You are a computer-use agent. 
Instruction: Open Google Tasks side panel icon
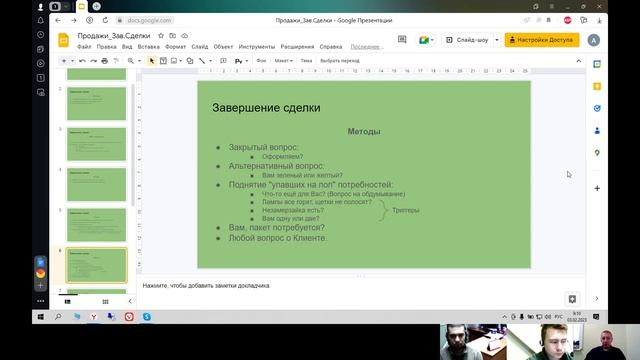[x=597, y=108]
